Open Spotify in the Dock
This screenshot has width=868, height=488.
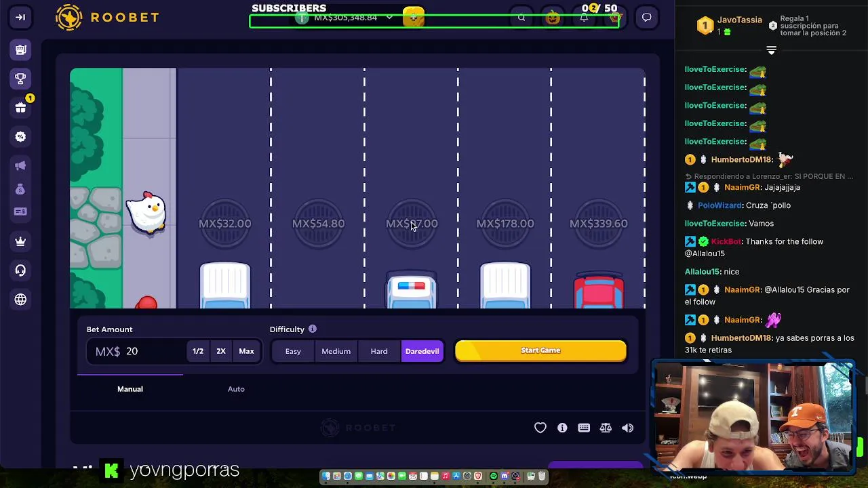494,476
